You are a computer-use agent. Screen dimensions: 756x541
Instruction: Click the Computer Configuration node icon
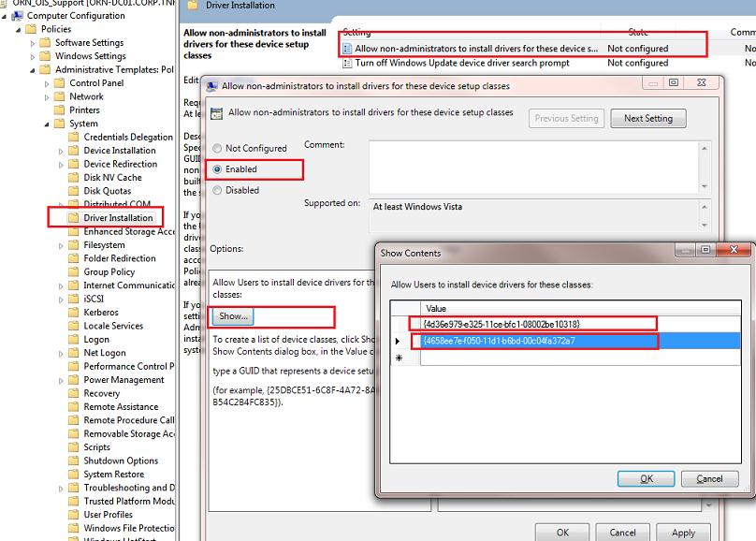(17, 16)
